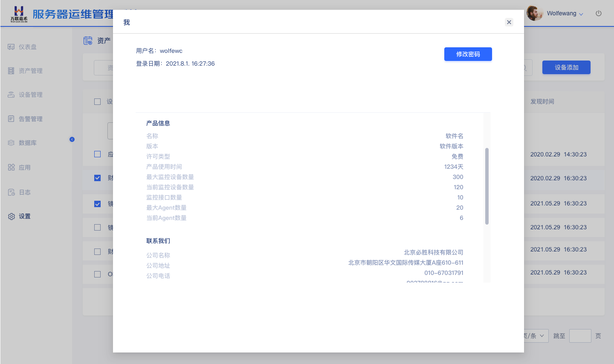Viewport: 614px width, 364px height.
Task: Click the log file icon
Action: click(x=11, y=192)
